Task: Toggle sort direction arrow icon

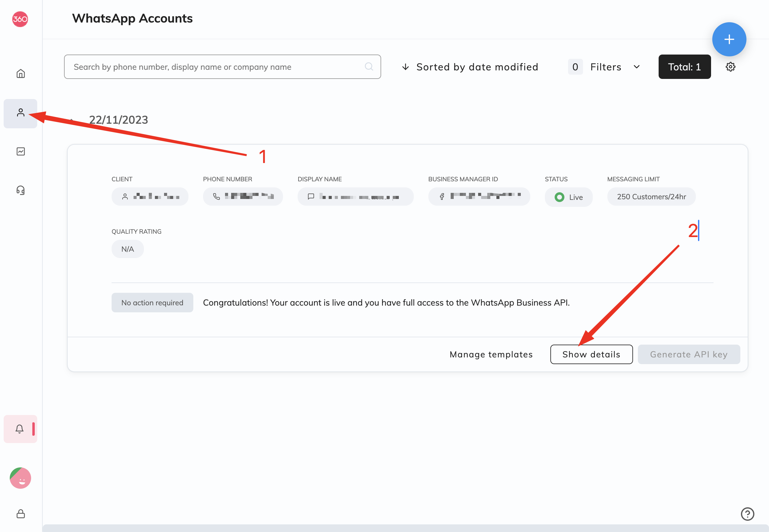Action: coord(405,67)
